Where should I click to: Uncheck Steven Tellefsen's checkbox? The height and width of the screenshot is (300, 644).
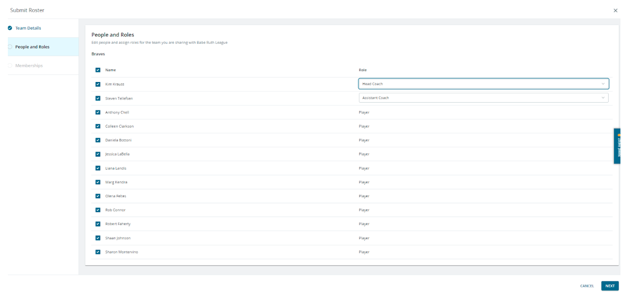click(98, 98)
